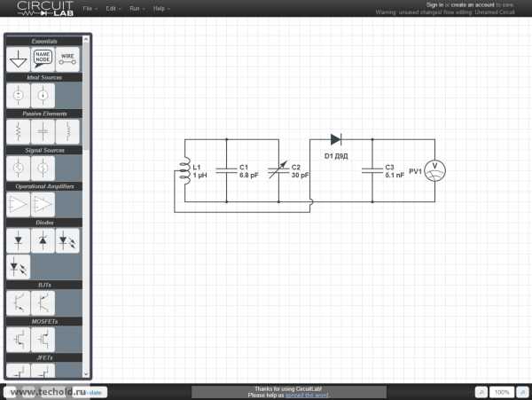Click the create an account link
This screenshot has height=400, width=532.
click(473, 4)
